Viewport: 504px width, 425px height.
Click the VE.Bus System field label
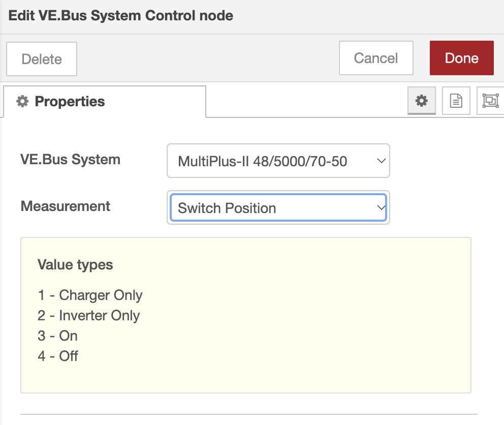[70, 160]
